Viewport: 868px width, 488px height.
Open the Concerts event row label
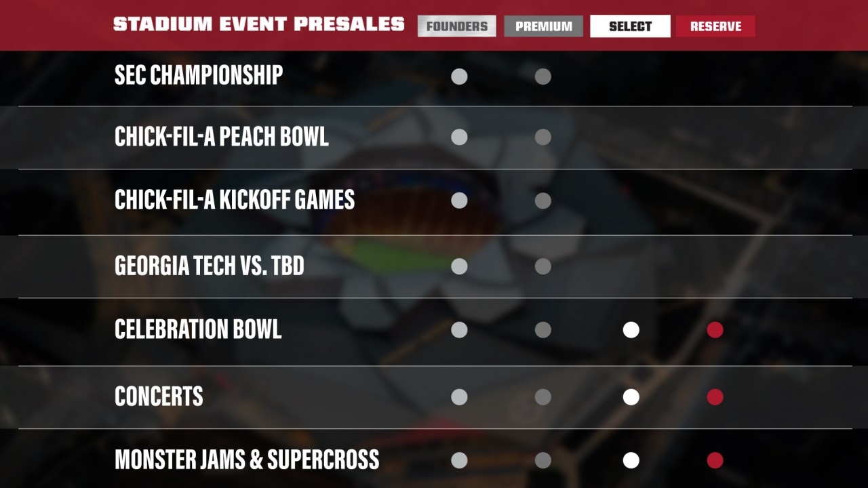tap(159, 396)
